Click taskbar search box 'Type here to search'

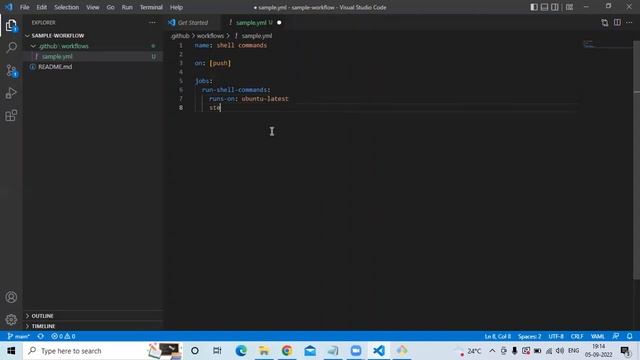(102, 351)
